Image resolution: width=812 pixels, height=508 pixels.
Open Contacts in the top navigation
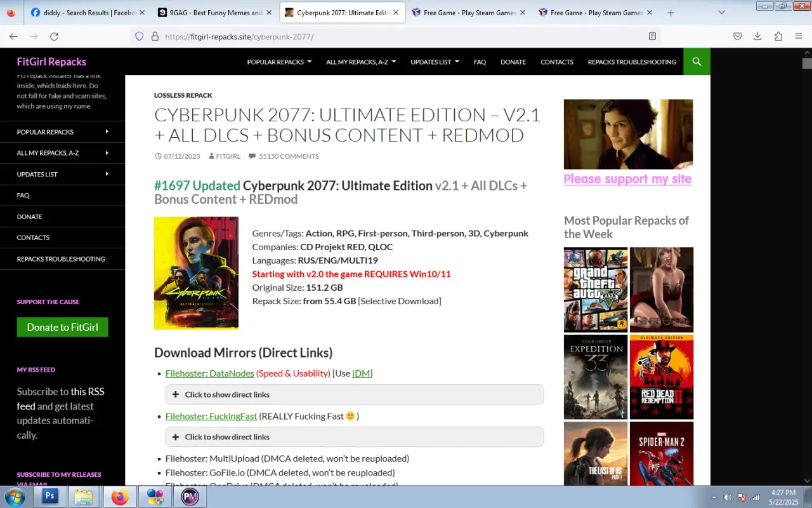click(x=557, y=62)
